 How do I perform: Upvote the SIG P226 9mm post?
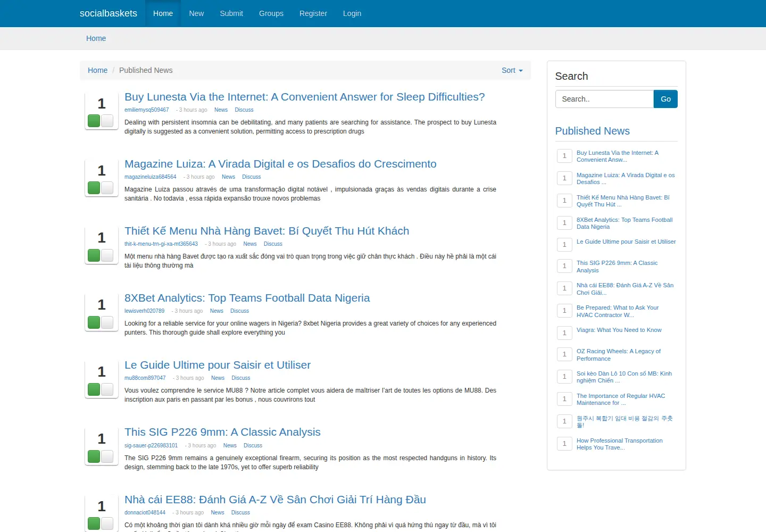94,456
